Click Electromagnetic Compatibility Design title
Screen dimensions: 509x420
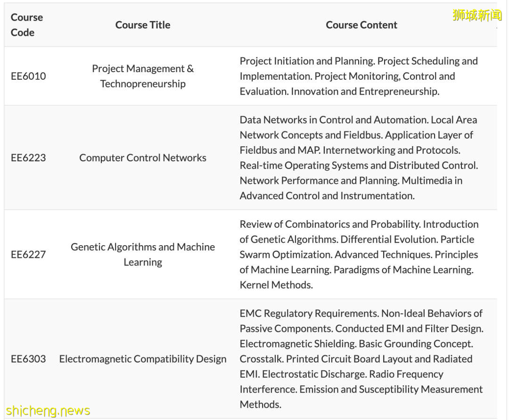coord(143,359)
